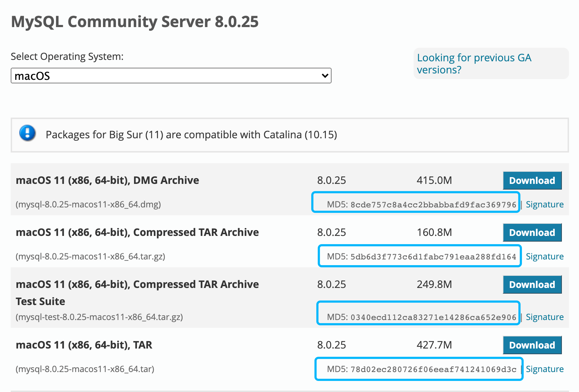The height and width of the screenshot is (392, 579).
Task: Download the macOS 11 DMG Archive
Action: click(x=532, y=181)
